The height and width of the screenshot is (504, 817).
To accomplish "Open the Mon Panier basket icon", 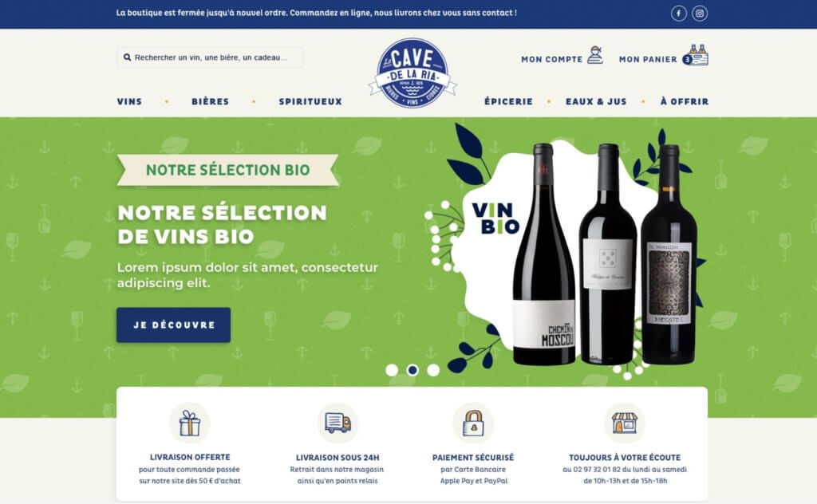I will click(x=696, y=55).
